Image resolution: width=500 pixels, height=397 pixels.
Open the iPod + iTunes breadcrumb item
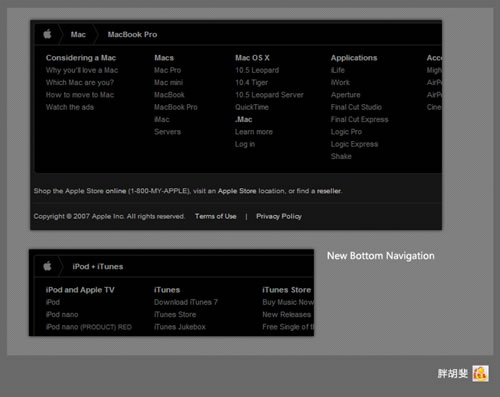[x=98, y=267]
